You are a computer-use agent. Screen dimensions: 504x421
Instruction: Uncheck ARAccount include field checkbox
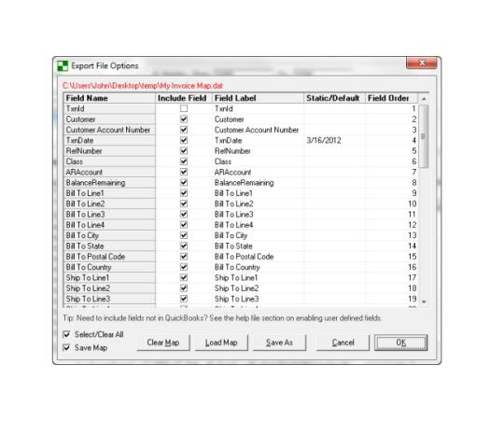point(184,172)
